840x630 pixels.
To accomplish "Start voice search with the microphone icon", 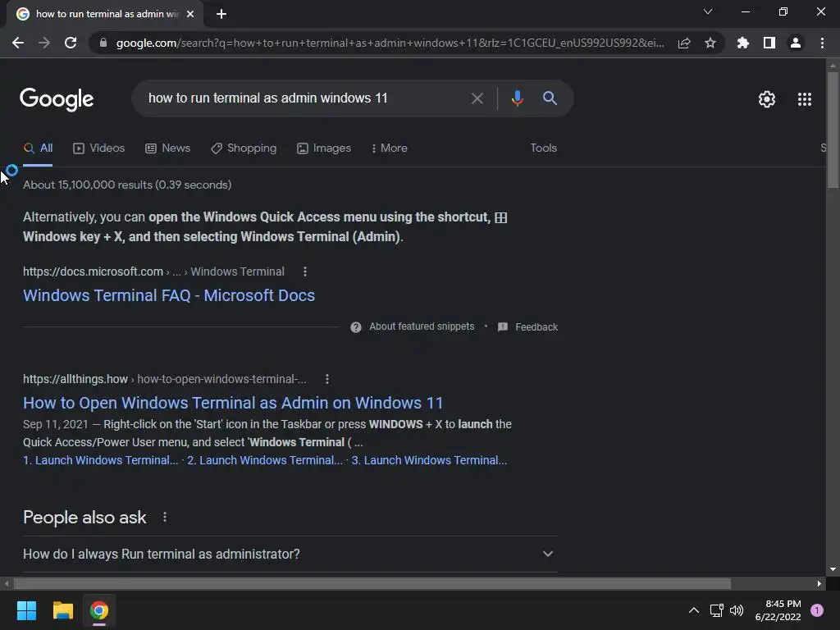I will (517, 98).
